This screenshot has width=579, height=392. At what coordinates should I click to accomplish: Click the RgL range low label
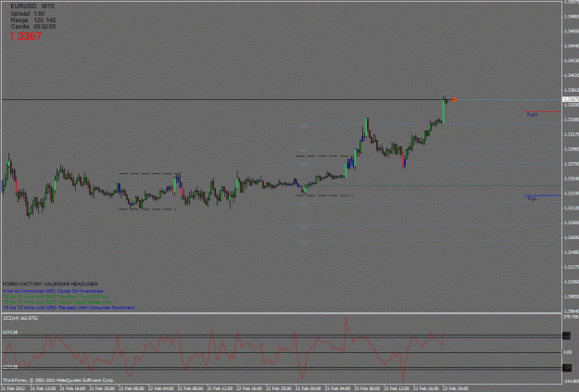pyautogui.click(x=532, y=198)
